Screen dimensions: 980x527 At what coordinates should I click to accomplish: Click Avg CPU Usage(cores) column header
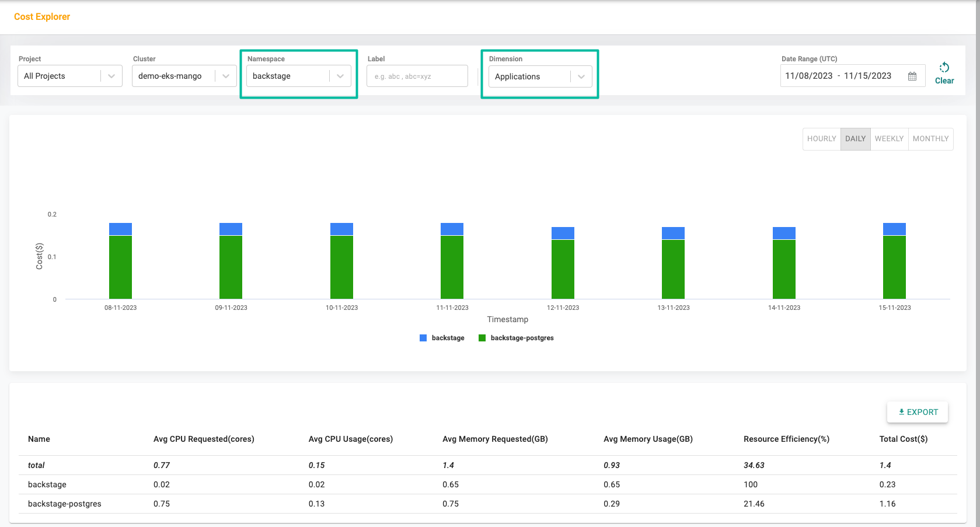(x=351, y=439)
